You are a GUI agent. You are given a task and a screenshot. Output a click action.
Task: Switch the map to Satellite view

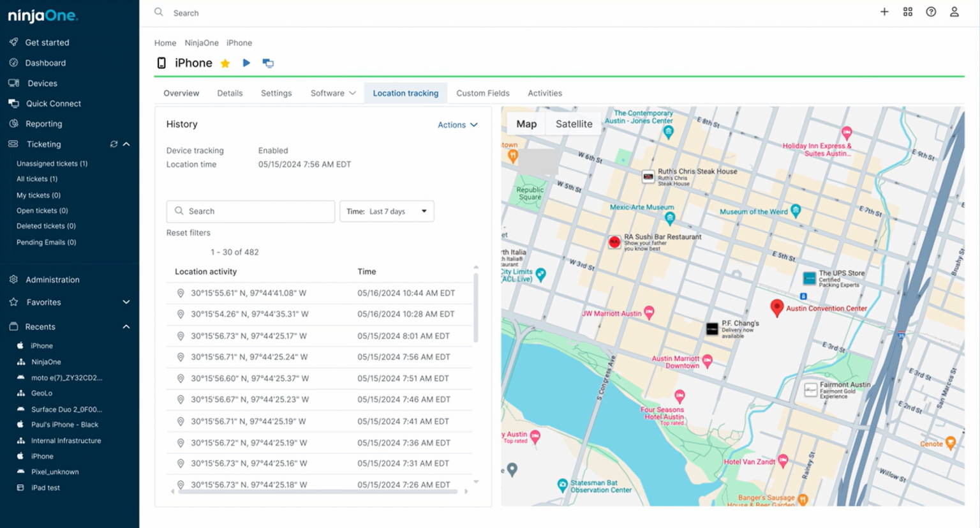click(574, 124)
